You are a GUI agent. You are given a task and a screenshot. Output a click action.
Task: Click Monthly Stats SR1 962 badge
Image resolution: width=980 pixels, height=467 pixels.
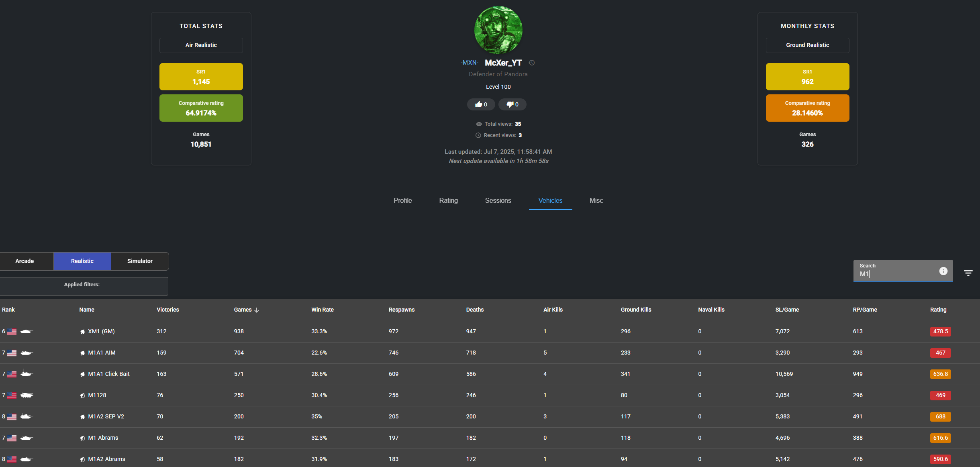[x=807, y=77]
